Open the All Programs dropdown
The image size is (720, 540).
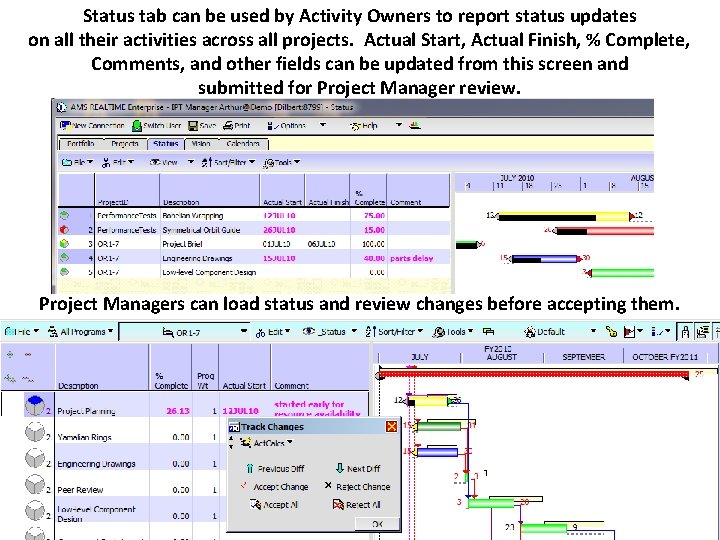click(81, 332)
